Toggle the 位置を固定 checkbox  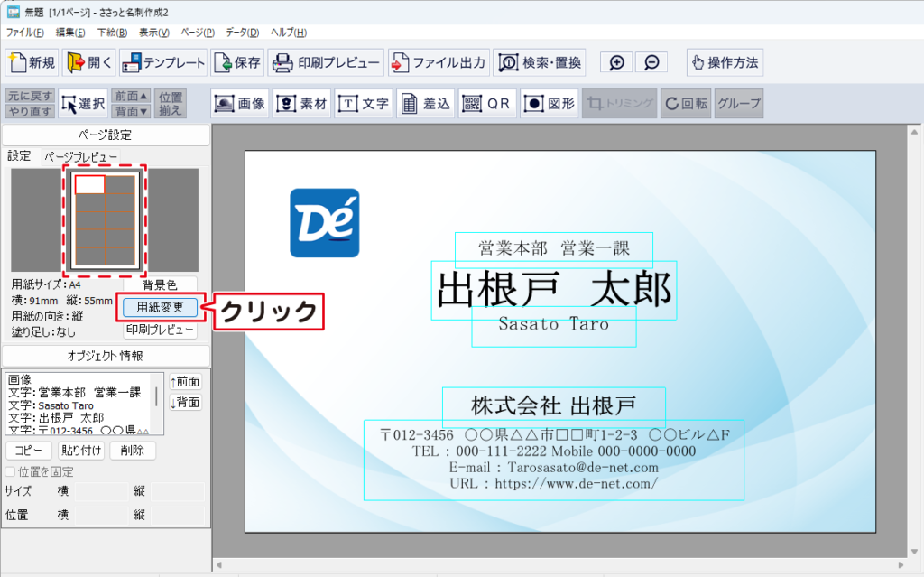pyautogui.click(x=9, y=471)
